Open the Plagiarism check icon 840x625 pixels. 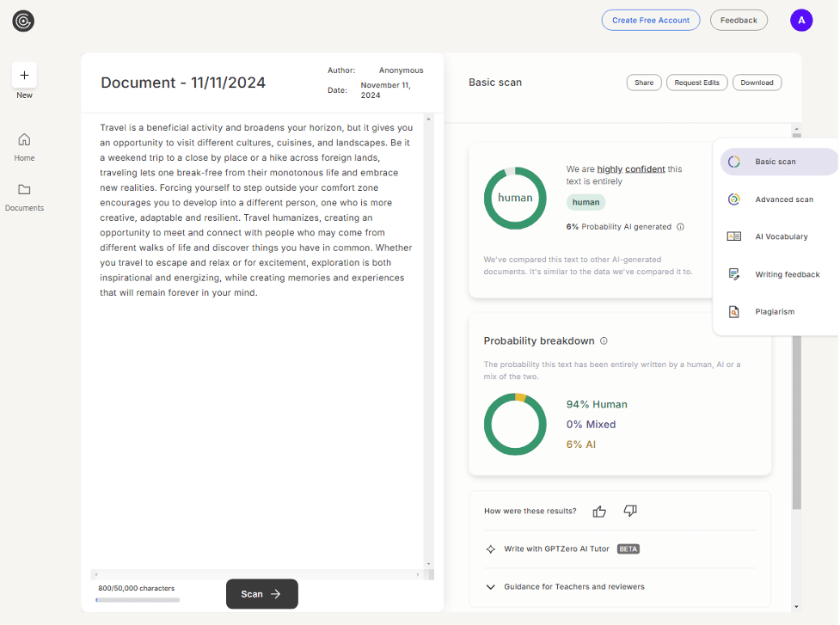click(733, 311)
